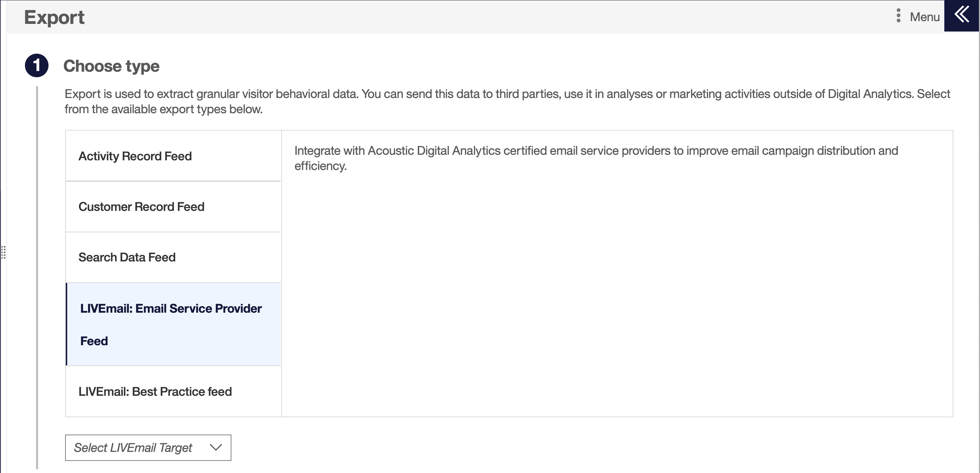Click the Integrate with Acoustic description text
Image resolution: width=980 pixels, height=473 pixels.
click(x=596, y=158)
